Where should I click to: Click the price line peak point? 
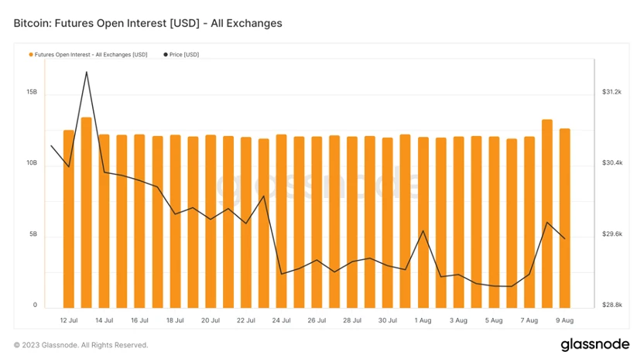click(87, 72)
